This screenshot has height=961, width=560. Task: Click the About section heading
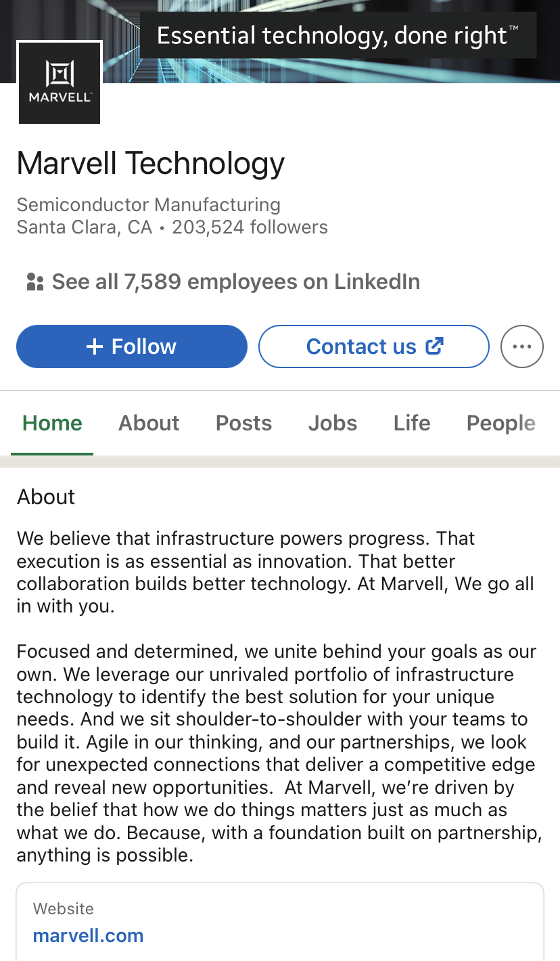tap(46, 497)
